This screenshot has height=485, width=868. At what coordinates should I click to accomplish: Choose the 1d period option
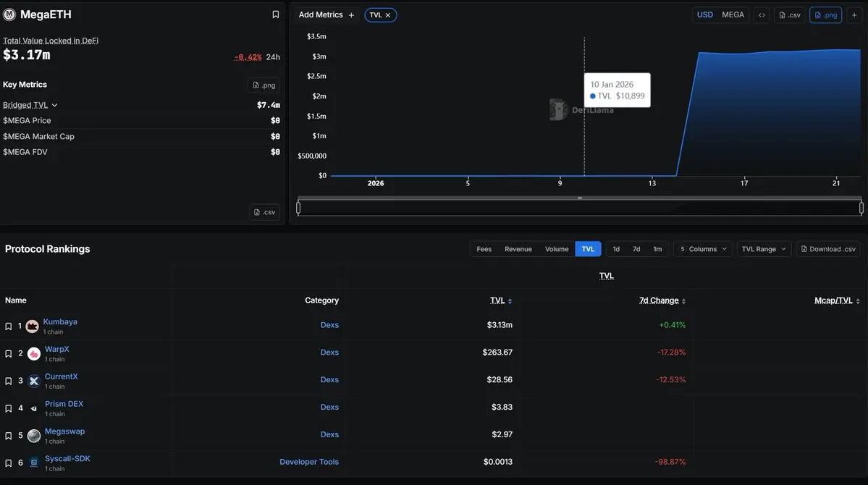(x=616, y=249)
